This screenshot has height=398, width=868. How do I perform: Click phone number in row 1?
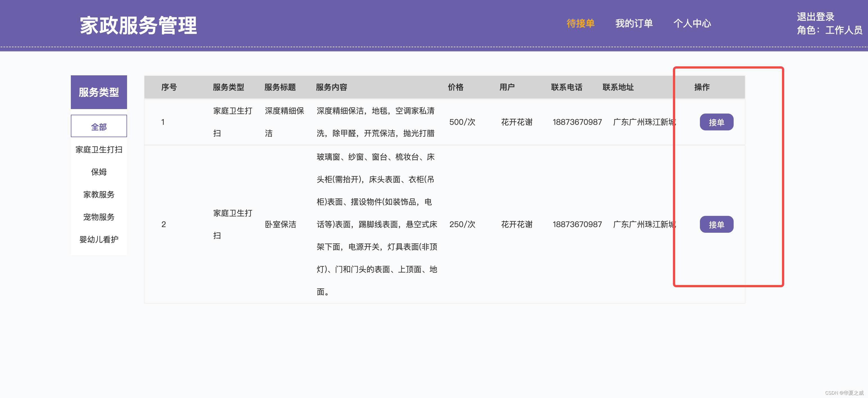577,122
